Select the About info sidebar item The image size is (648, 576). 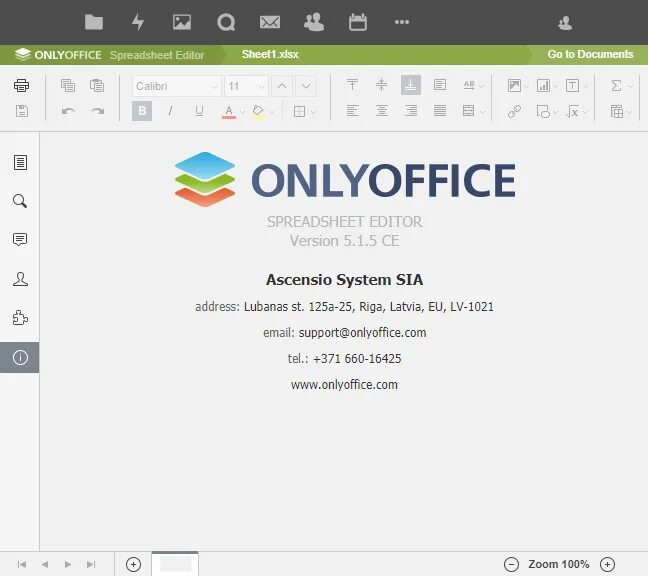[20, 357]
